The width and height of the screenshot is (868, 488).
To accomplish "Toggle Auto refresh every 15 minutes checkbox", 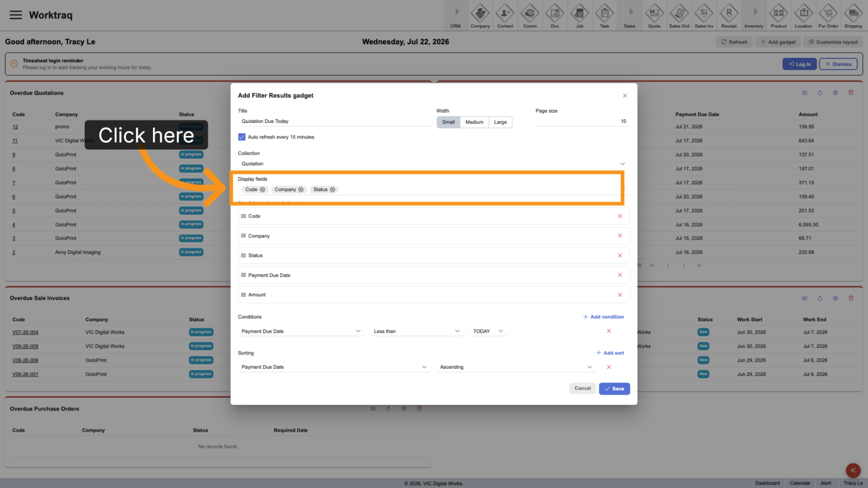I will tap(241, 137).
